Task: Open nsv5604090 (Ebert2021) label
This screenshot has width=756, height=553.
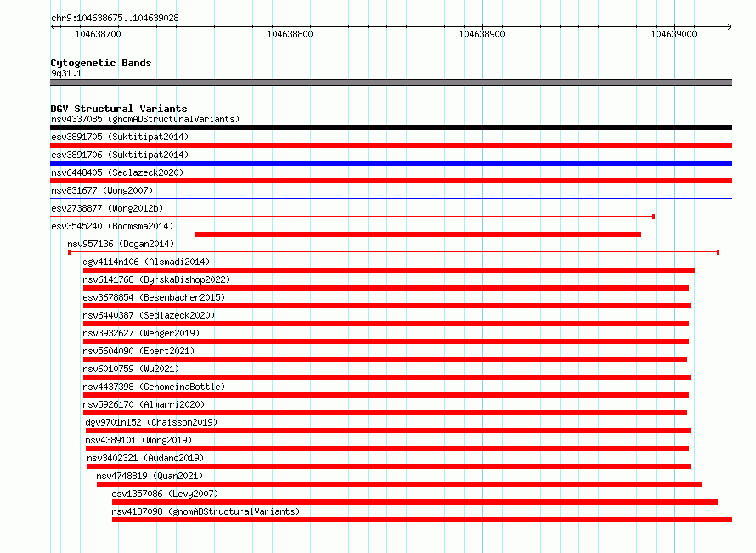Action: 138,351
